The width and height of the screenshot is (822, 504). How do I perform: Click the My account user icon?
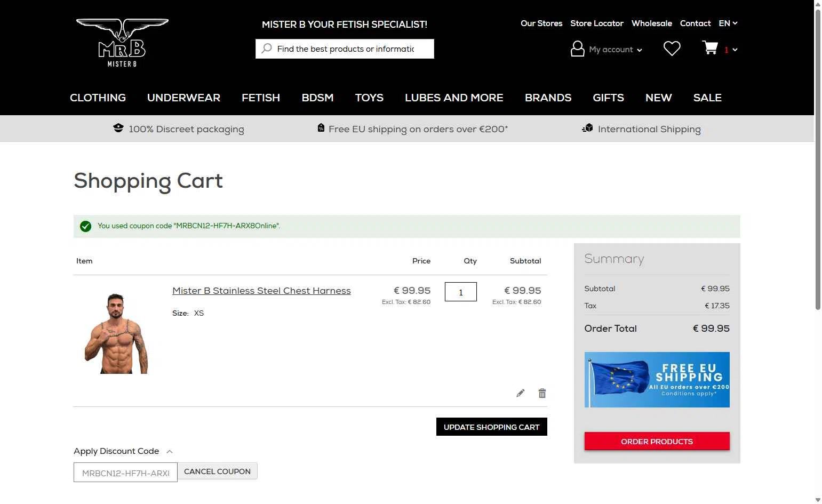[577, 49]
